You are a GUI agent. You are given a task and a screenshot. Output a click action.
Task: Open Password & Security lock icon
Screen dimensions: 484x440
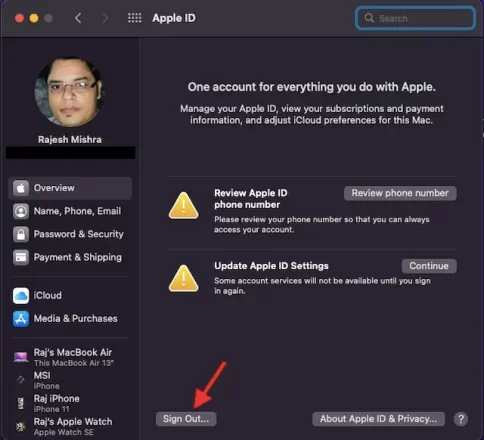click(21, 234)
